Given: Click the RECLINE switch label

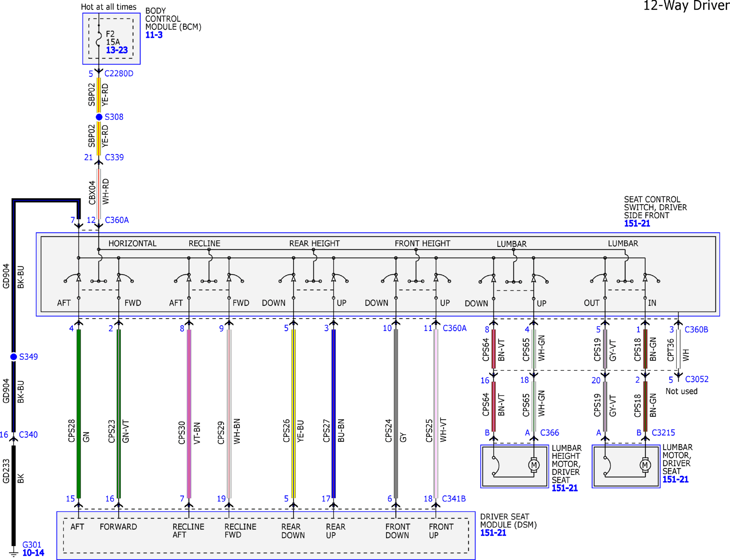Looking at the screenshot, I should (205, 243).
